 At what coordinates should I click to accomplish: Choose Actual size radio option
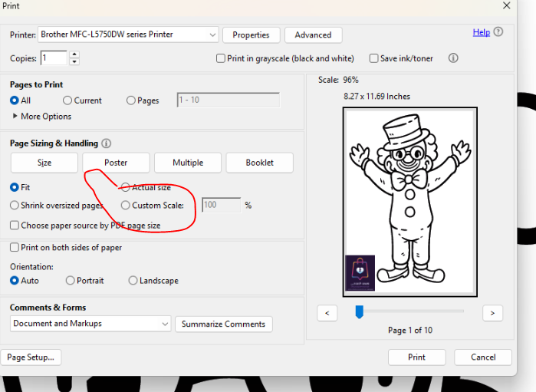pos(126,187)
